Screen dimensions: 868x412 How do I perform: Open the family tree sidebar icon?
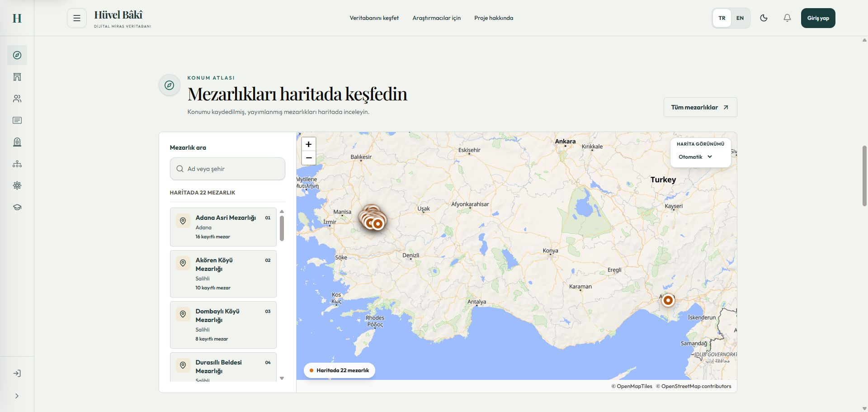pos(17,164)
